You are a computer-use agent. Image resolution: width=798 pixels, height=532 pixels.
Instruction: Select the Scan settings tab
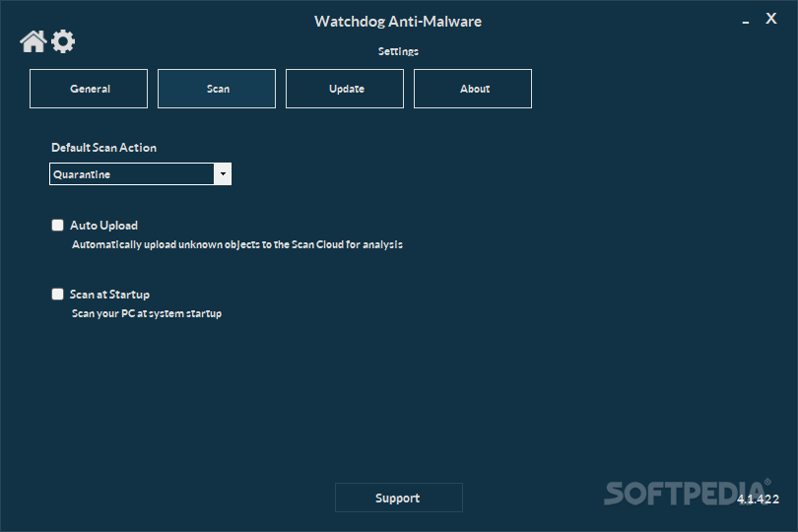click(x=217, y=89)
